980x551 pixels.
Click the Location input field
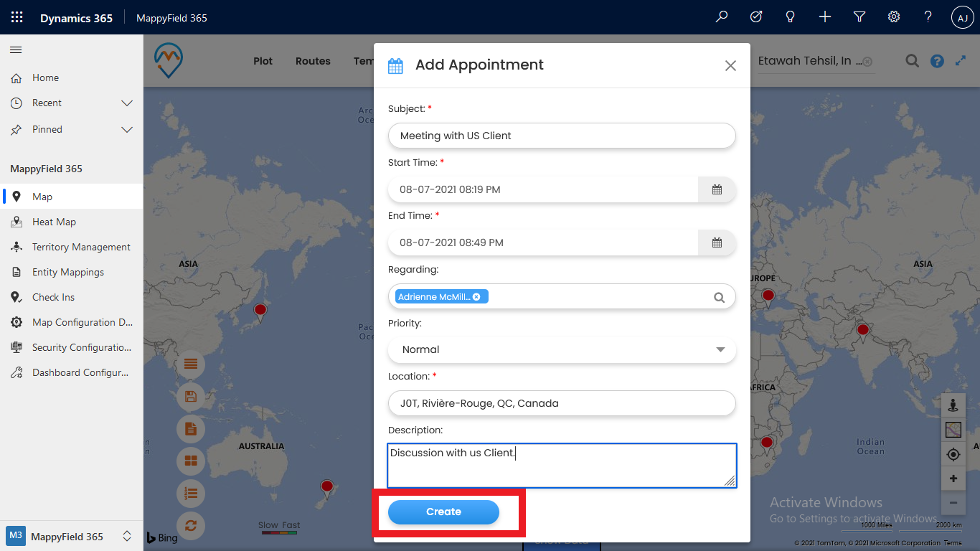pos(562,403)
